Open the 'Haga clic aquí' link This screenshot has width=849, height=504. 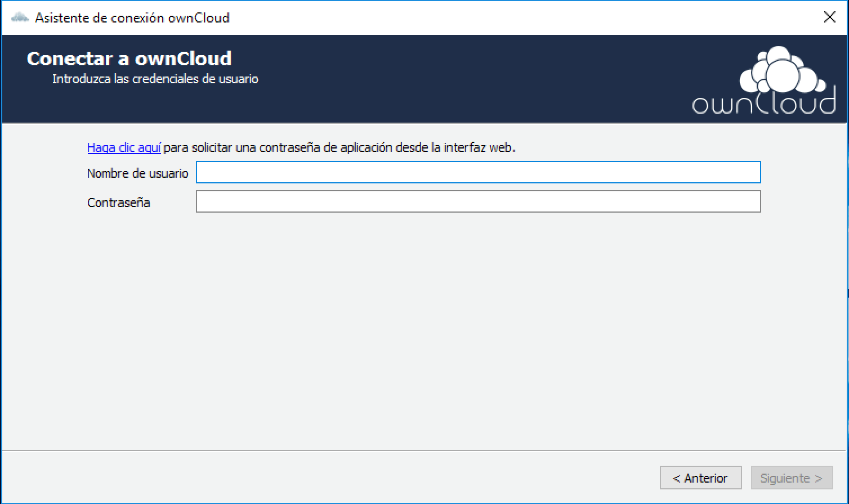point(124,148)
